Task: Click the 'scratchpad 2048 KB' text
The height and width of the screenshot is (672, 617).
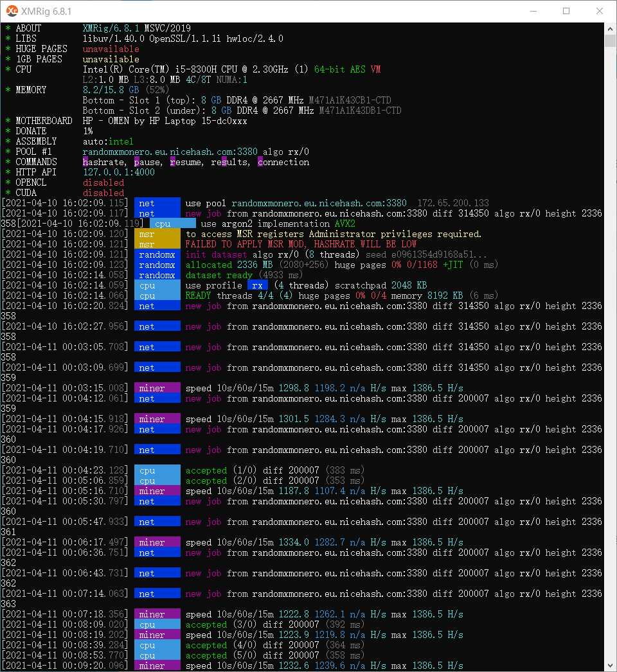Action: 380,285
